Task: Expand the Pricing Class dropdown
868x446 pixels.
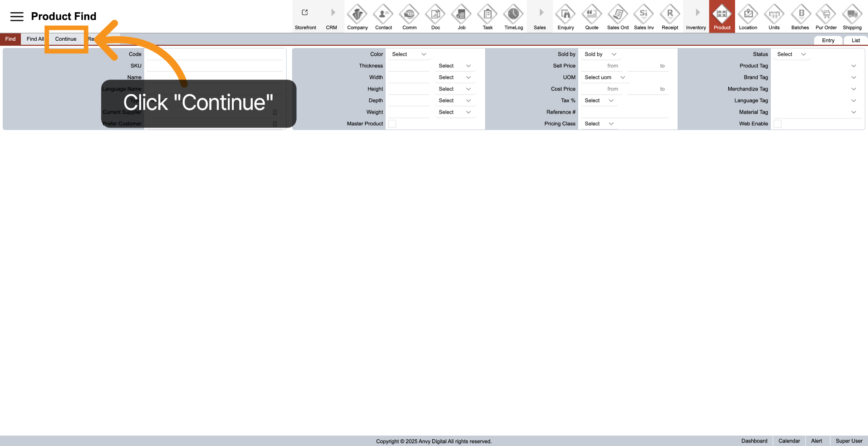Action: (x=599, y=124)
